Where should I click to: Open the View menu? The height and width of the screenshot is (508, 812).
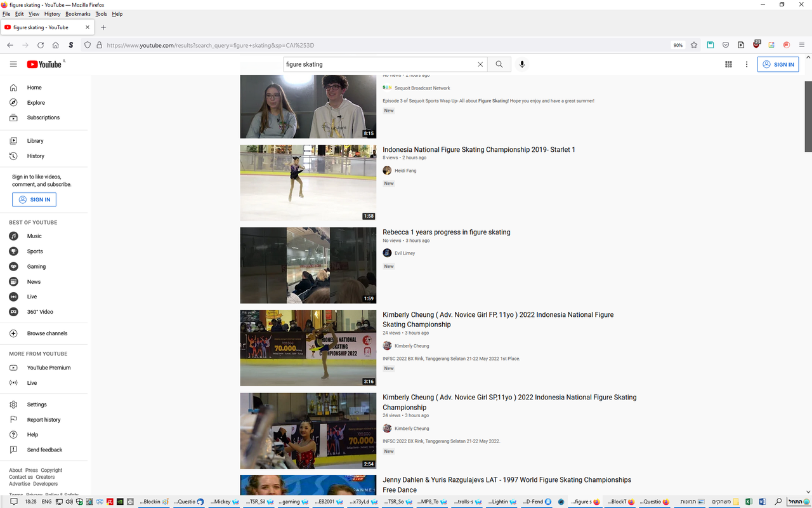click(34, 14)
